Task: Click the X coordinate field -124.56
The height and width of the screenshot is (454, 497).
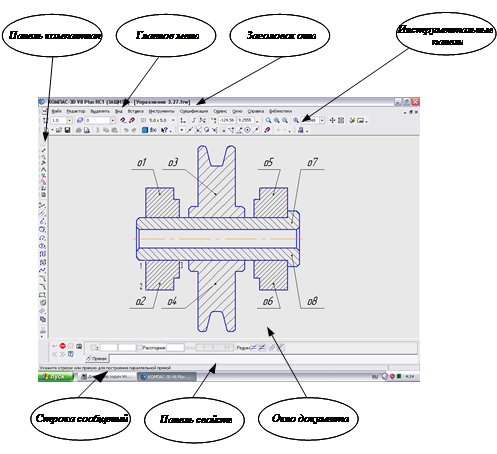Action: (227, 120)
